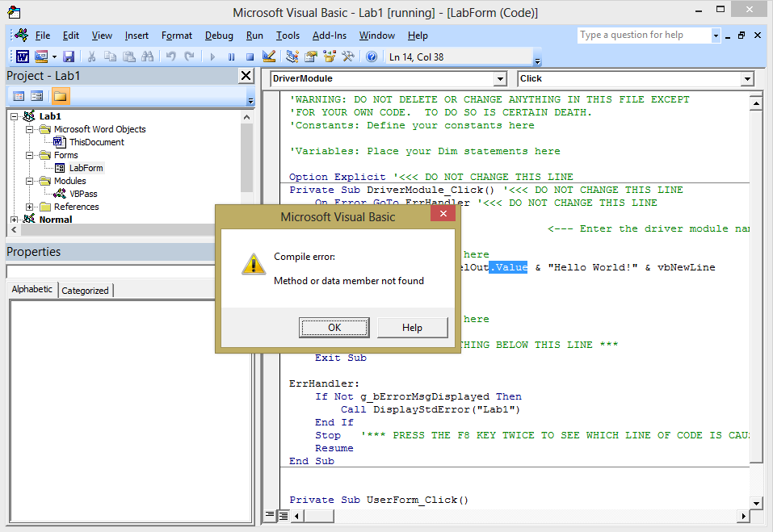Collapse the Lab1 project tree node

point(15,116)
